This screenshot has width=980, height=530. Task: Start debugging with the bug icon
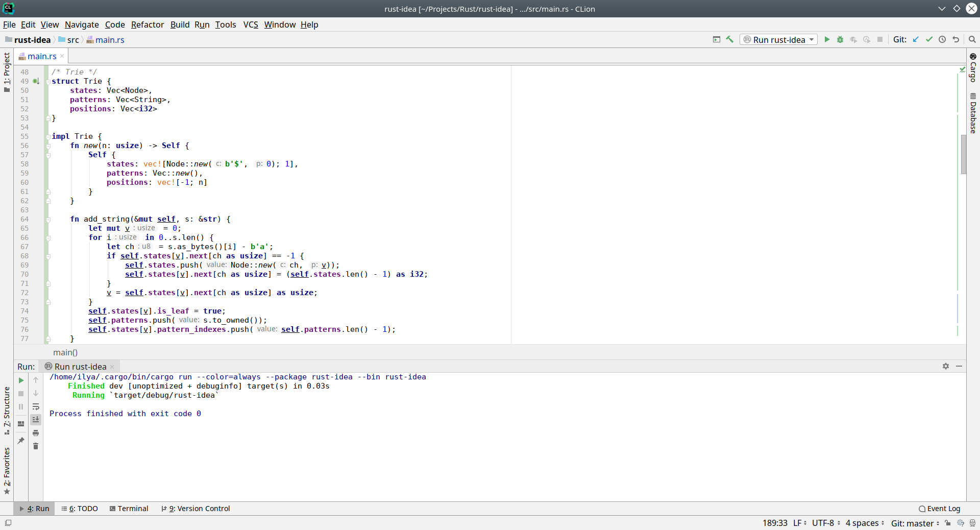[x=840, y=39]
